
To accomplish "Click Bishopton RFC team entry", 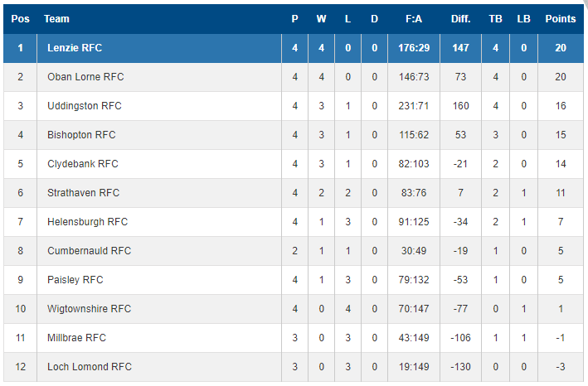I will [x=81, y=135].
